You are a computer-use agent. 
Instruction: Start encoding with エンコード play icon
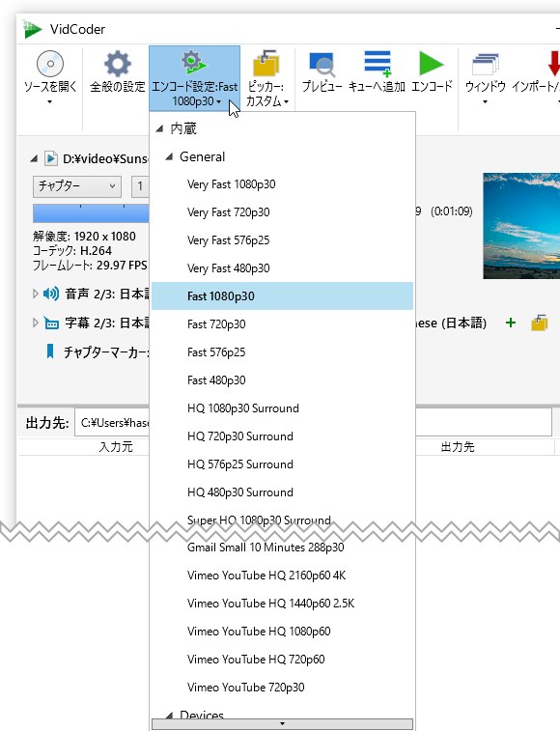pyautogui.click(x=432, y=64)
